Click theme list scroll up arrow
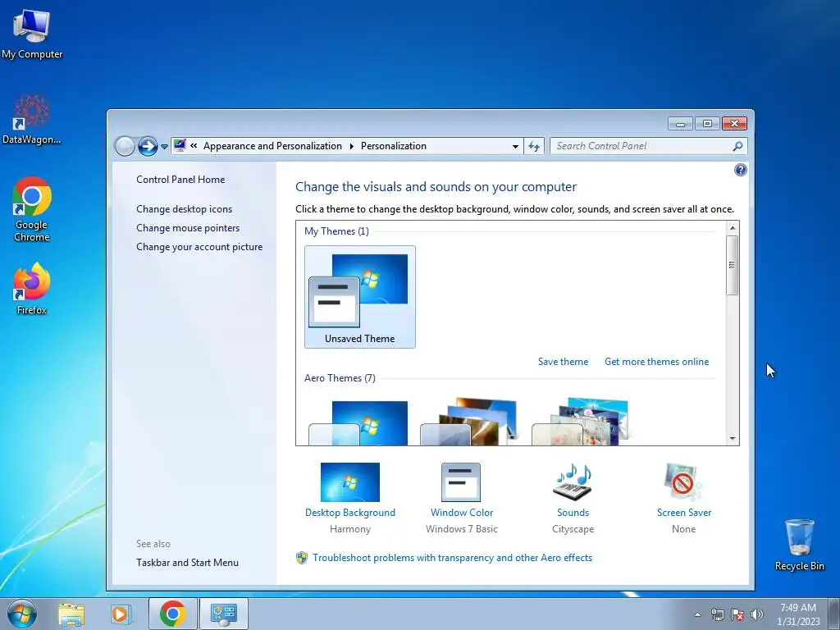 point(733,228)
